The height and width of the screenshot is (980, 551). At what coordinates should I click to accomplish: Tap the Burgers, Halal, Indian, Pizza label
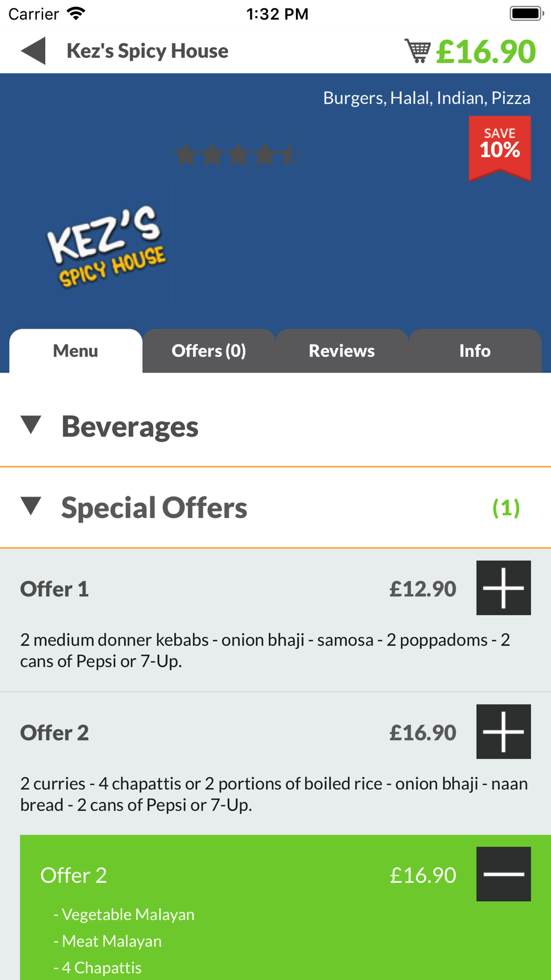pyautogui.click(x=426, y=98)
